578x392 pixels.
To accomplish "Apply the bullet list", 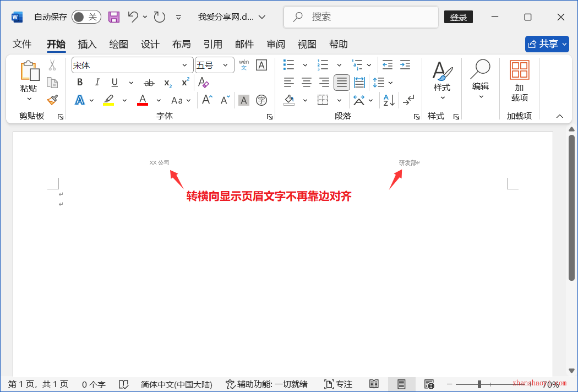I will [x=288, y=65].
